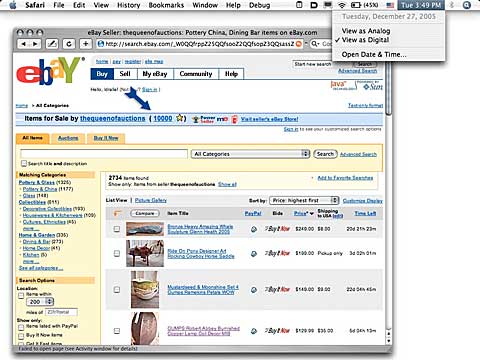480x360 pixels.
Task: Click the eBay logo
Action: (x=49, y=71)
